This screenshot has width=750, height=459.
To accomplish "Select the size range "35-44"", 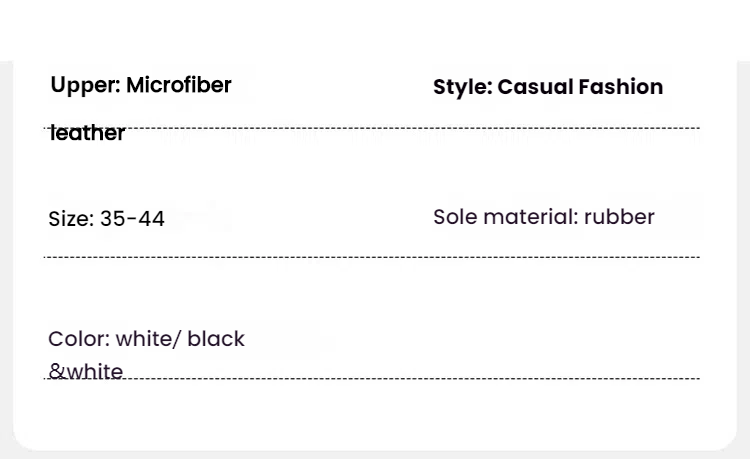I will click(x=132, y=219).
